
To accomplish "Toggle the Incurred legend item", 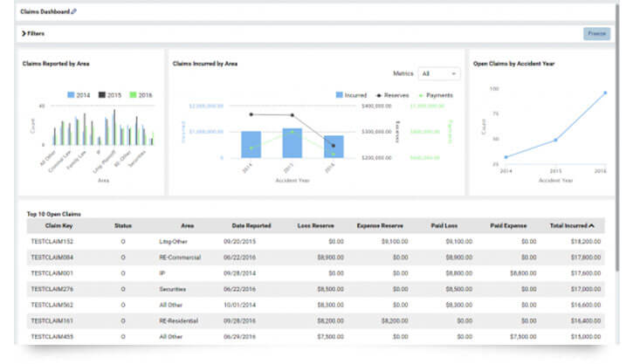I will point(351,95).
